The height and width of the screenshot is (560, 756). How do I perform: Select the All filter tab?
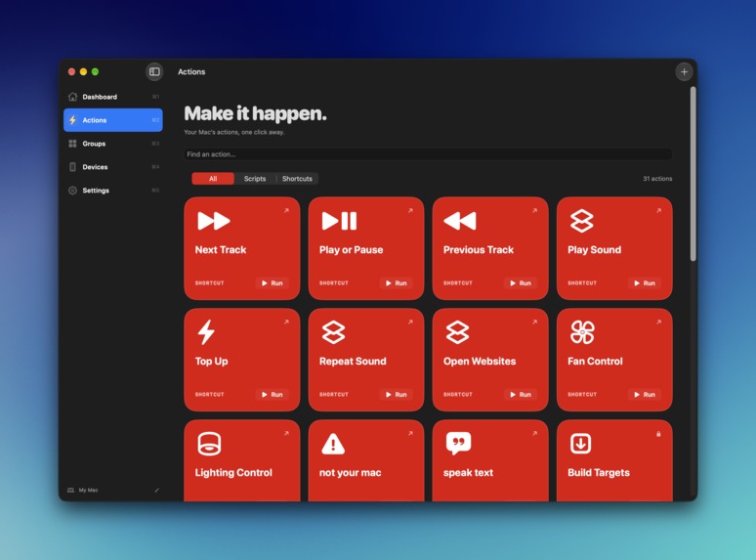click(213, 179)
